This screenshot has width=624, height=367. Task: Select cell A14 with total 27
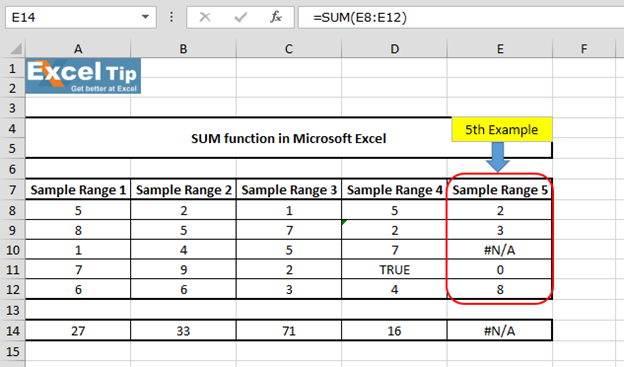[78, 330]
